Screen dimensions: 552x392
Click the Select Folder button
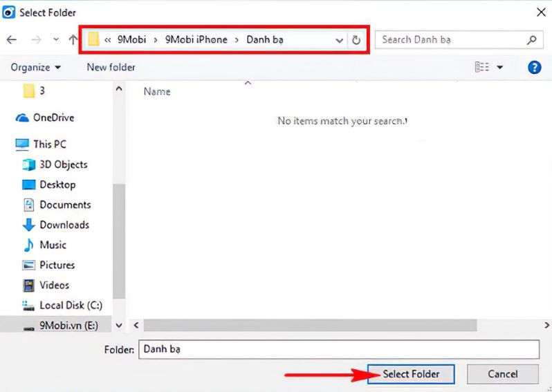coord(411,374)
